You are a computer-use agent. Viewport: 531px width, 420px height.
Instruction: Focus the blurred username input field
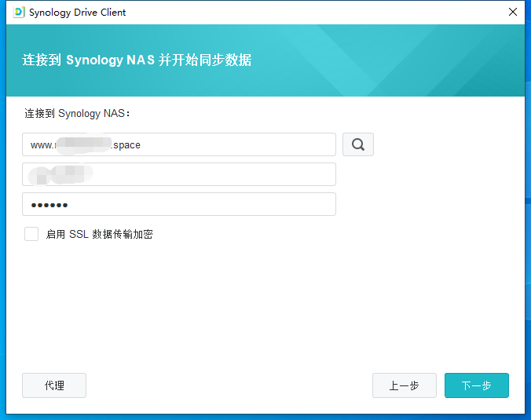[x=179, y=174]
